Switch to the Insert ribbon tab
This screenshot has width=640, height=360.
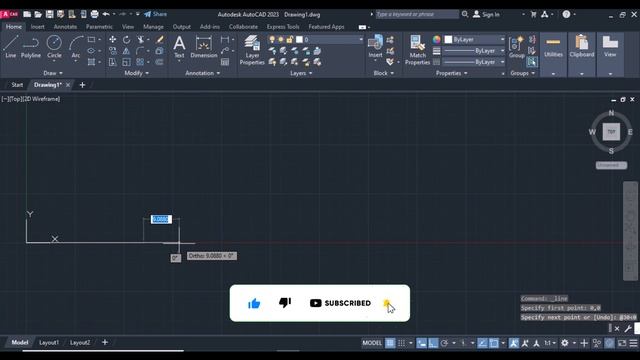point(38,27)
